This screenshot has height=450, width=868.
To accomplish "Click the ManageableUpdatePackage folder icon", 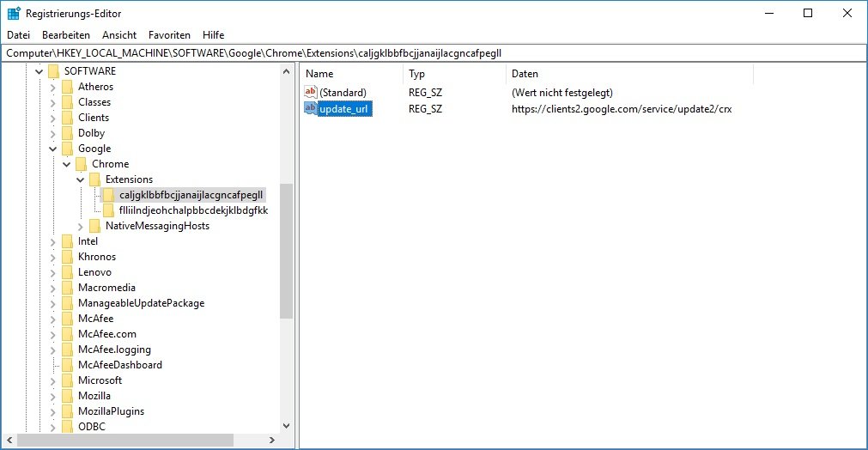I will point(68,303).
